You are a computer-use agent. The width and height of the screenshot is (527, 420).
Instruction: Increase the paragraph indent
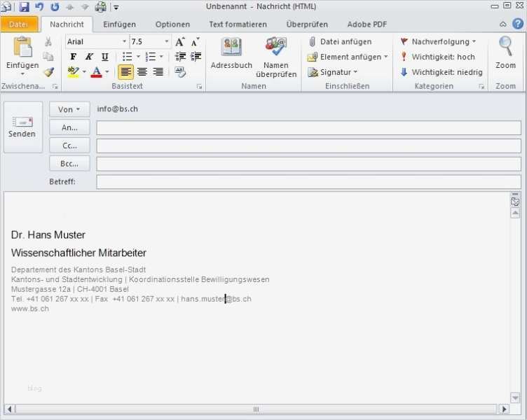[196, 57]
